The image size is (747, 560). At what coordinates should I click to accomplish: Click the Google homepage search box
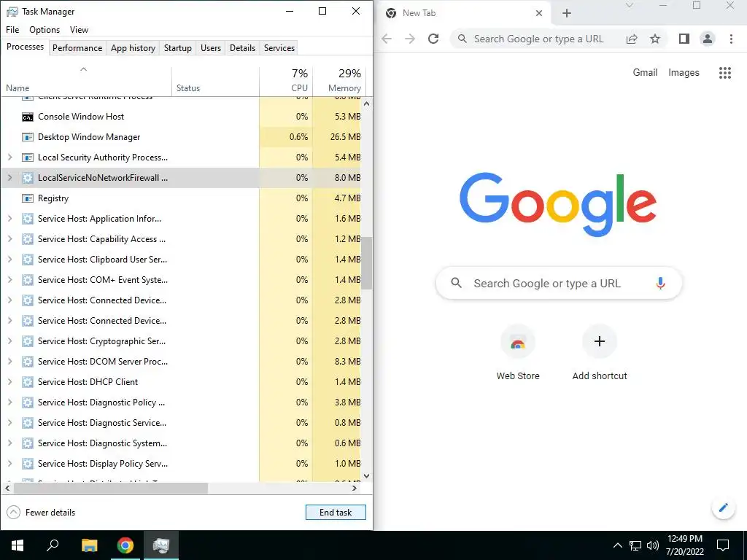click(559, 284)
